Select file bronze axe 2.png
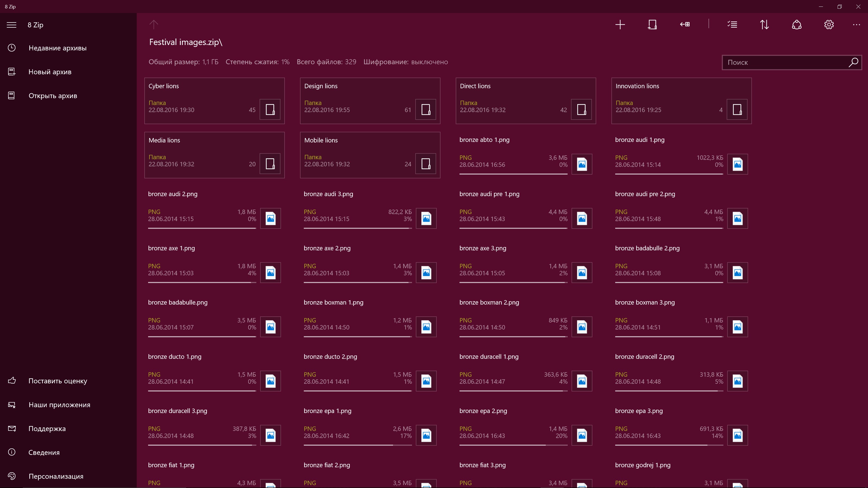The width and height of the screenshot is (868, 488). 370,263
